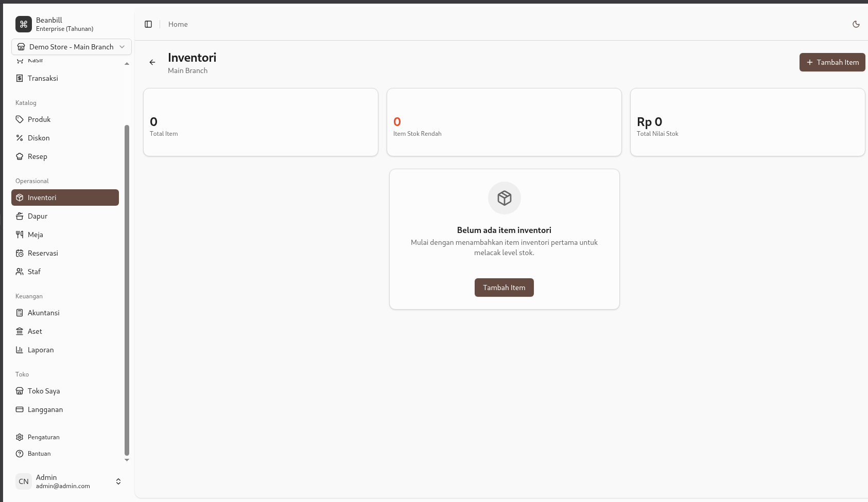
Task: Open the Demo Store branch dropdown
Action: pos(72,47)
